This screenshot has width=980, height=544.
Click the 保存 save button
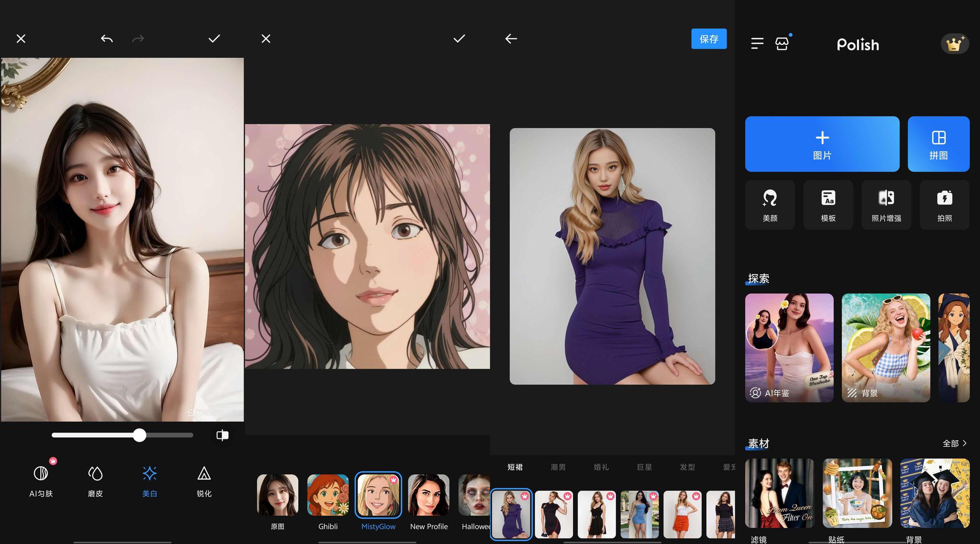[x=709, y=39]
